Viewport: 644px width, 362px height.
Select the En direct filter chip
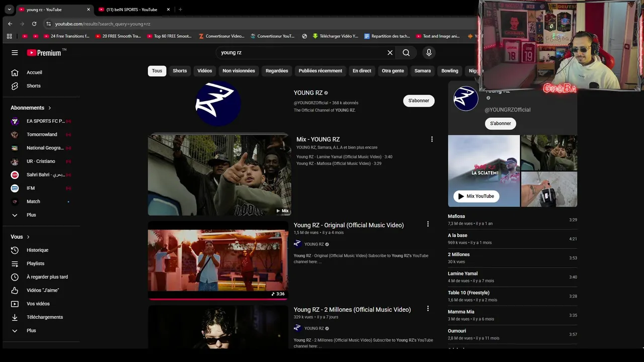pos(362,71)
